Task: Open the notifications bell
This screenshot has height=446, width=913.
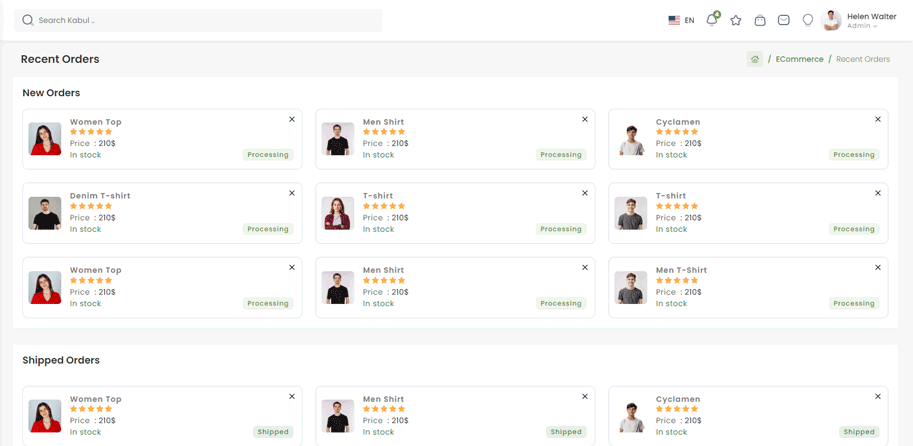Action: point(711,20)
